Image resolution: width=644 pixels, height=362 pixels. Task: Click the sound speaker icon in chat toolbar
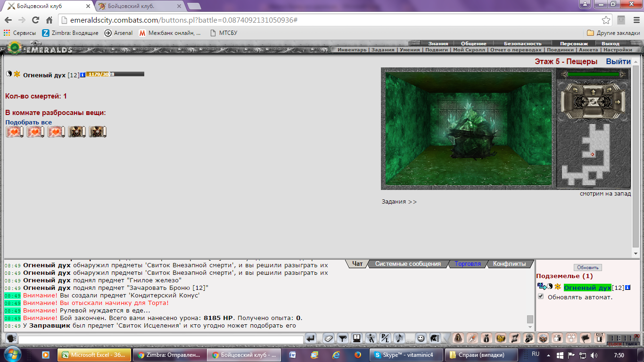(x=399, y=338)
